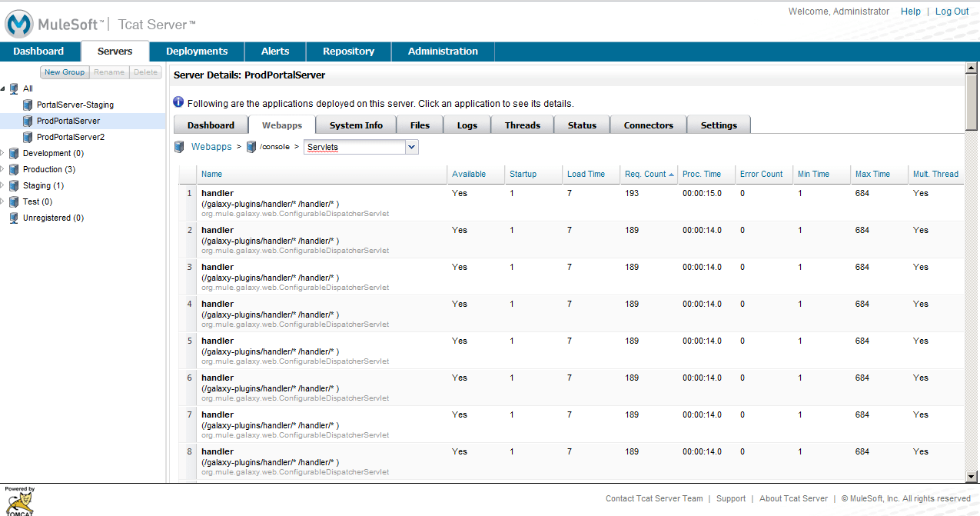
Task: Click the Support footer link
Action: pos(731,499)
